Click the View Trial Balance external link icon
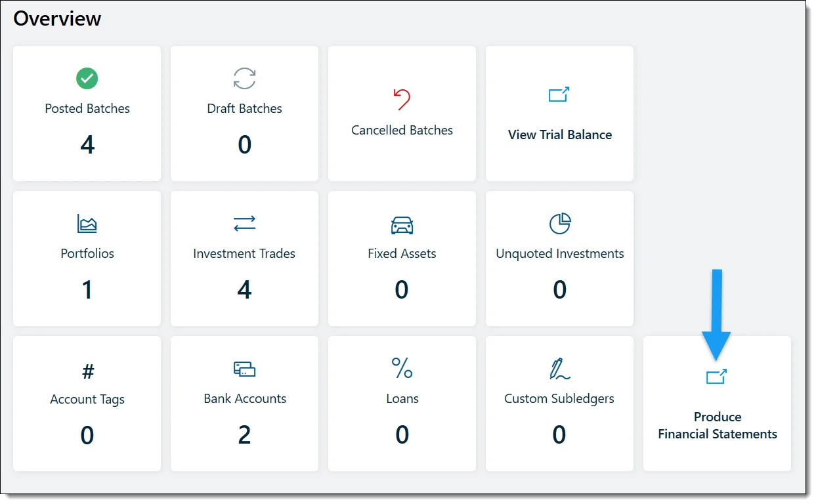This screenshot has height=504, width=816. (x=559, y=94)
